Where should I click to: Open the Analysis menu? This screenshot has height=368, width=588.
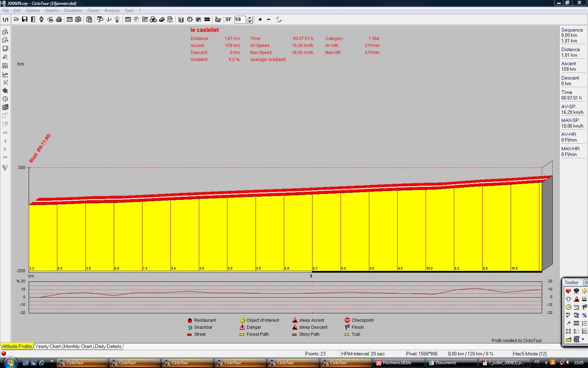[112, 10]
